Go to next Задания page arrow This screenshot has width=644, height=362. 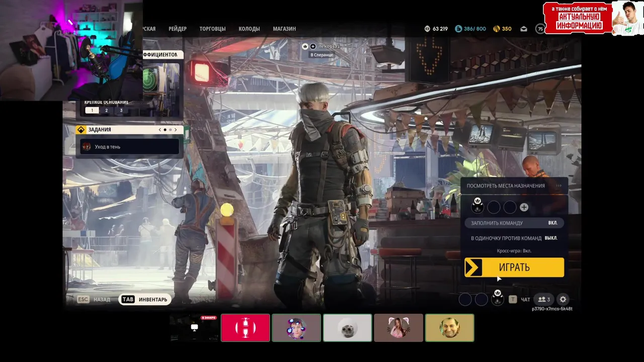click(x=176, y=130)
